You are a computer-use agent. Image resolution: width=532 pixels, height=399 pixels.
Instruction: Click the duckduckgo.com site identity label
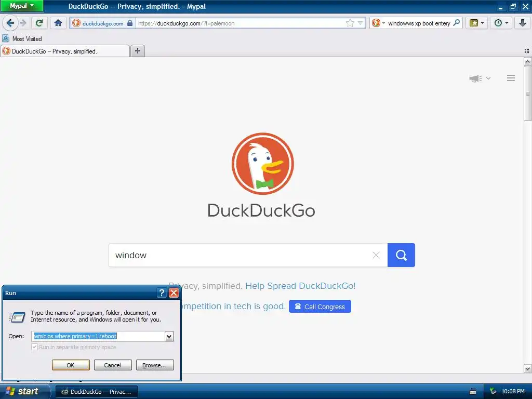[x=103, y=23]
